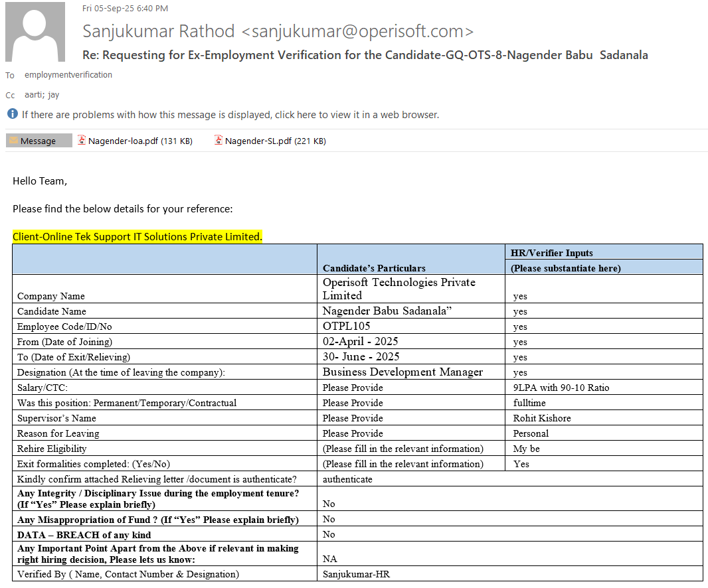Select the employmentverification recipient in To field

tap(68, 75)
